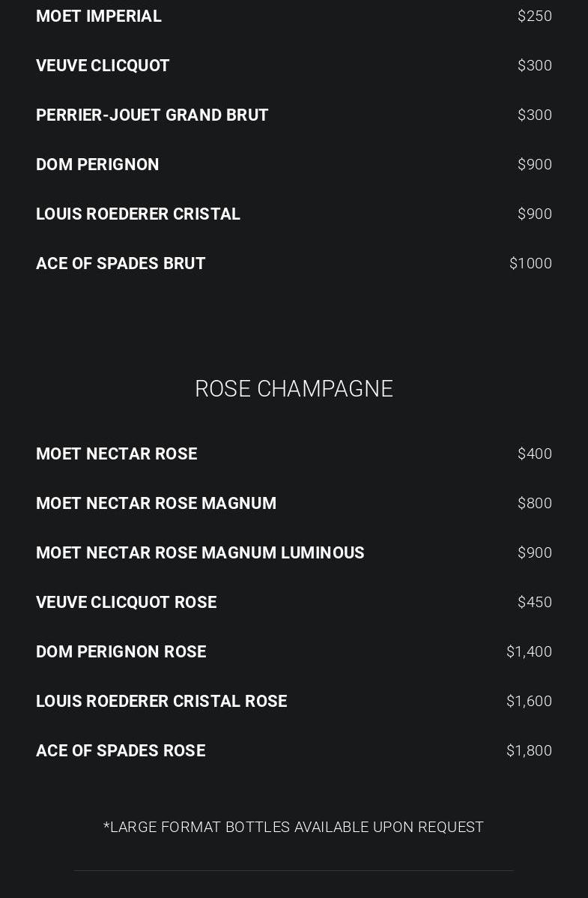Select the ACE OF SPADES ROSE item

coord(121,751)
